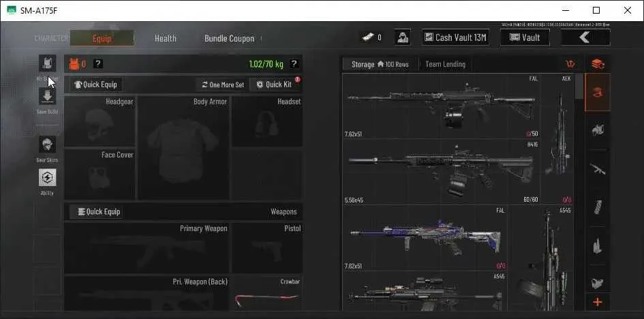Select the blue-skinned FAL rifle

425,238
